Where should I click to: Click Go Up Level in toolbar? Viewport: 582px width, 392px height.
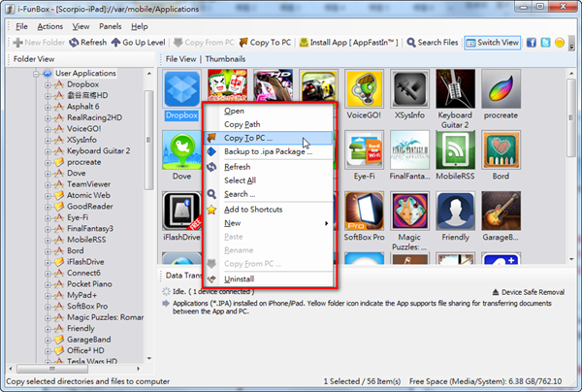(x=138, y=43)
